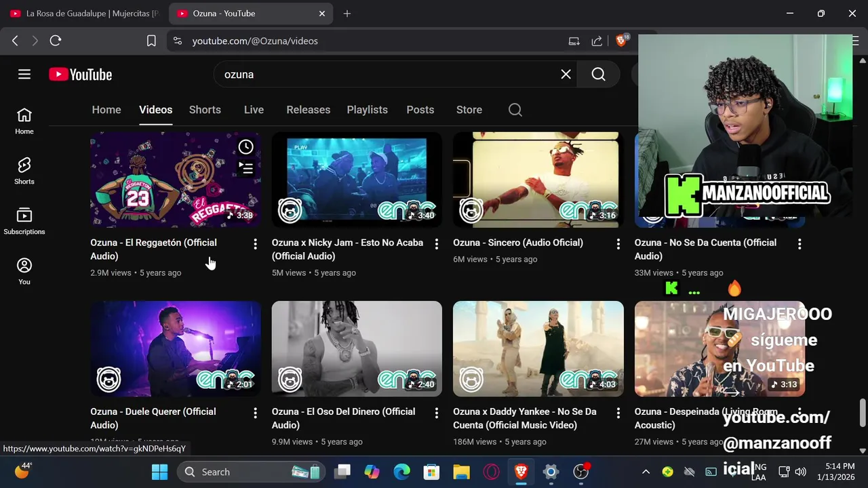View site information for youtube.com
The image size is (868, 488).
(178, 41)
